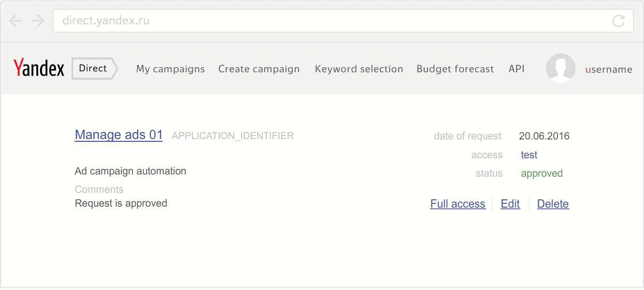Open My campaigns in the navigation
The width and height of the screenshot is (644, 290).
(170, 69)
